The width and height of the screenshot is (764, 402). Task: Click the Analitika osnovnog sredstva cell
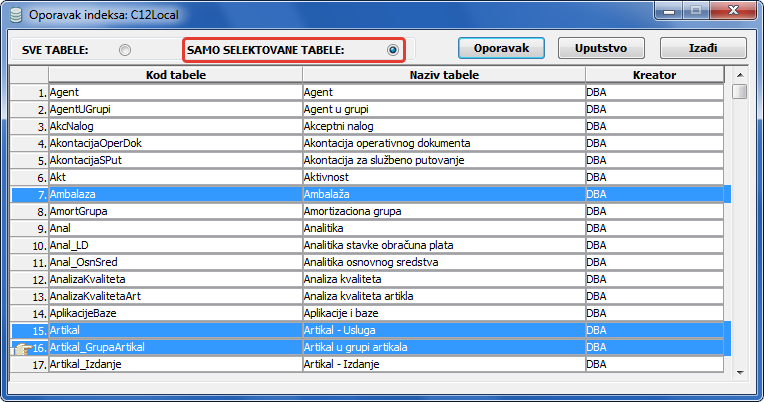point(443,262)
